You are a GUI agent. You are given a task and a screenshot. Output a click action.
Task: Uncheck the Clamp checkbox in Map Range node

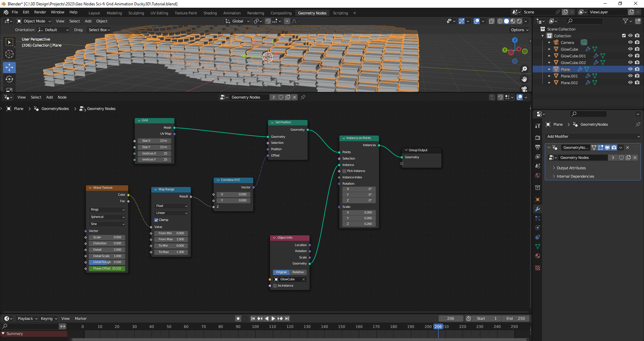point(156,220)
